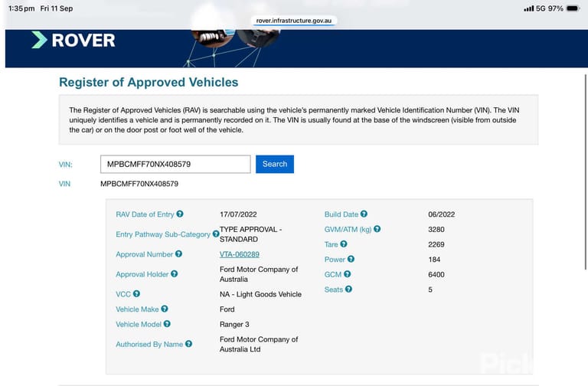This screenshot has height=386, width=588.
Task: Show Tare help question icon
Action: [344, 244]
